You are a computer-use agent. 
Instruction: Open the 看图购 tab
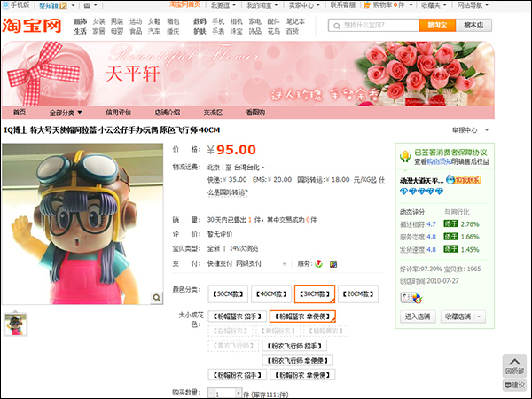pyautogui.click(x=255, y=113)
